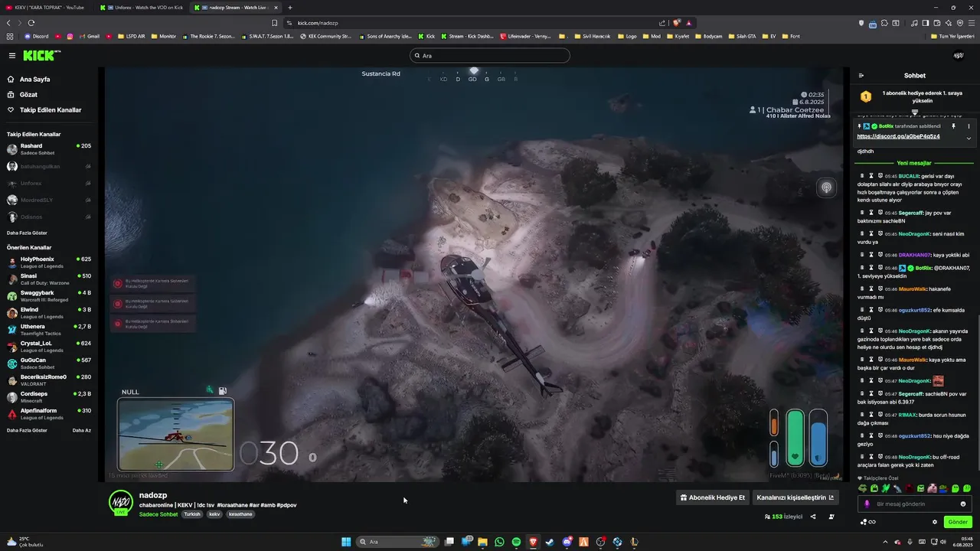Screen dimensions: 980x551
Task: Click the purple microphone icon in chat input
Action: click(867, 504)
